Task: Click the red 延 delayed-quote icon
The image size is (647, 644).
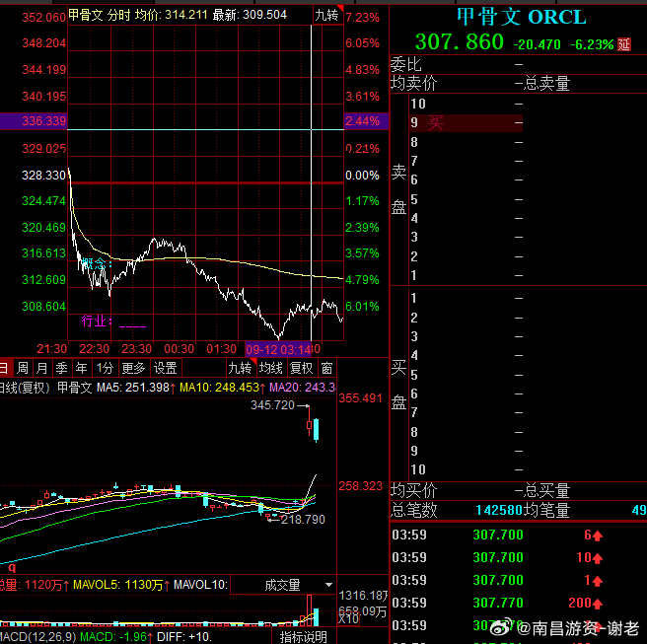Action: click(624, 44)
